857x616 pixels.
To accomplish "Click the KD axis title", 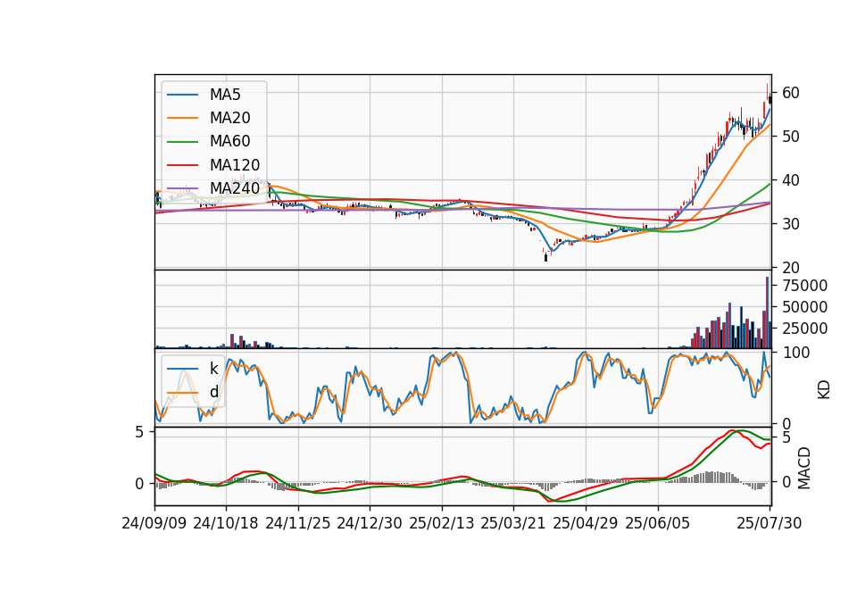I will (x=824, y=390).
